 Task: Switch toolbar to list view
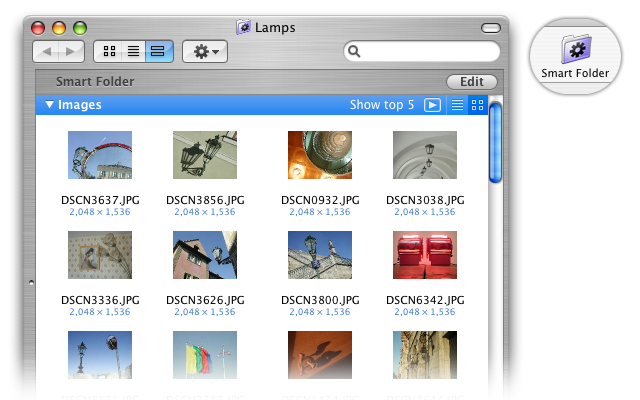click(x=133, y=51)
